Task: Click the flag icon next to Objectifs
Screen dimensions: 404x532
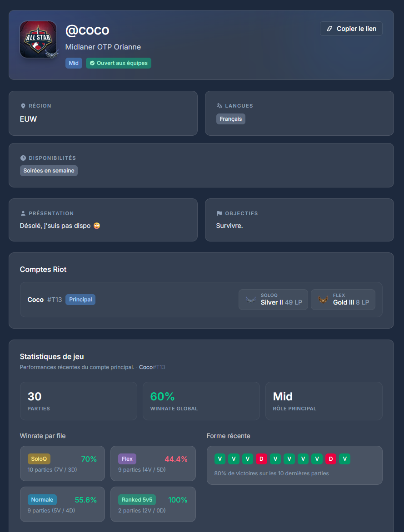Action: coord(219,213)
